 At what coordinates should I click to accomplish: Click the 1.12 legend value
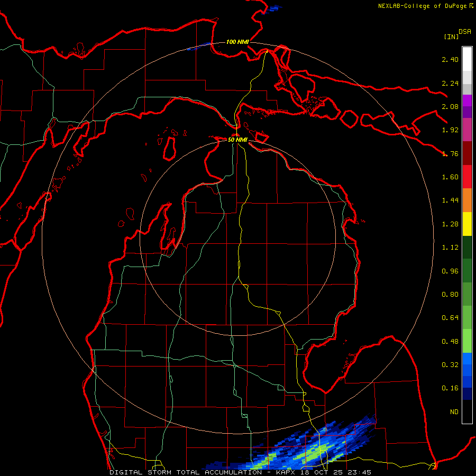point(450,248)
